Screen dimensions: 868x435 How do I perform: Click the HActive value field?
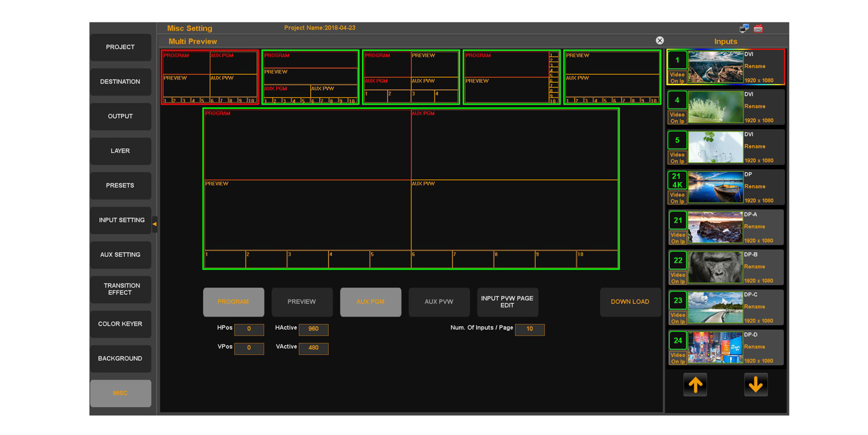coord(313,329)
